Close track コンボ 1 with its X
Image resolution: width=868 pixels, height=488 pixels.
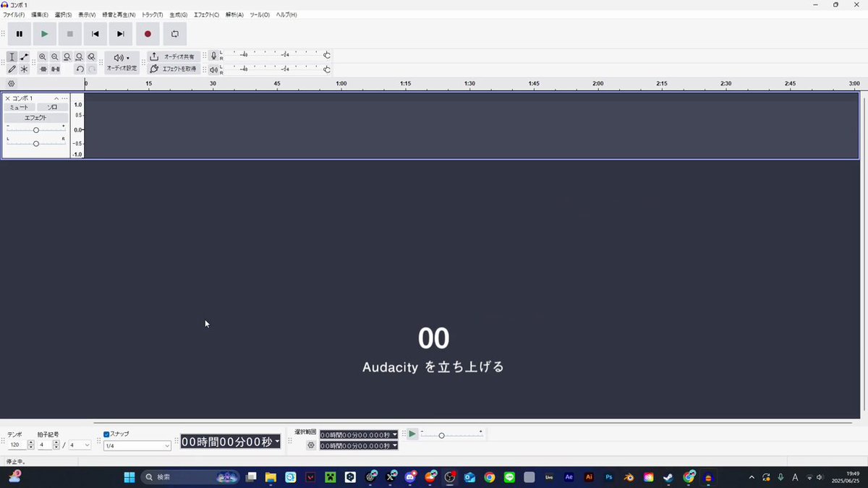(x=7, y=98)
